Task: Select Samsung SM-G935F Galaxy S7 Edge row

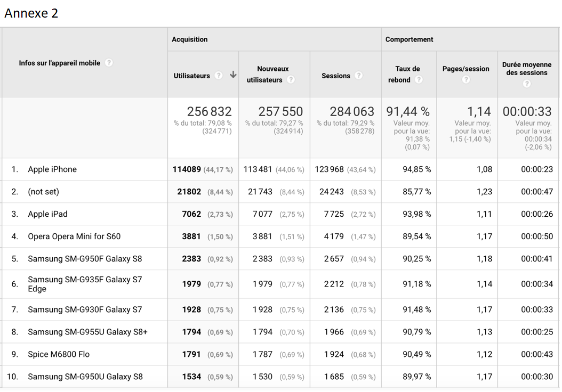Action: (x=85, y=284)
